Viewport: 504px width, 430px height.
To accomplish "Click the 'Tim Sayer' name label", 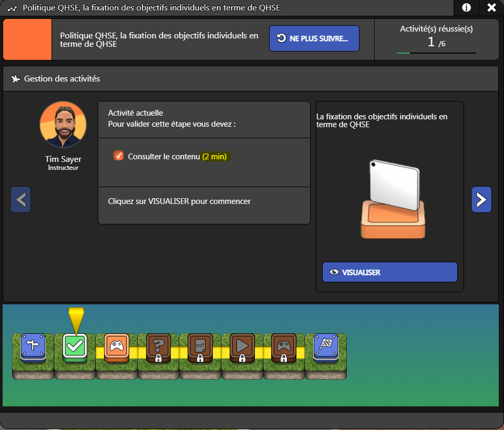I will [x=63, y=159].
